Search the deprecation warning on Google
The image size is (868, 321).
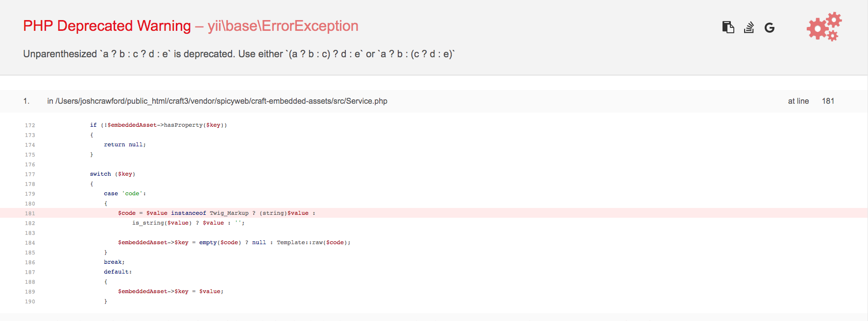(769, 28)
